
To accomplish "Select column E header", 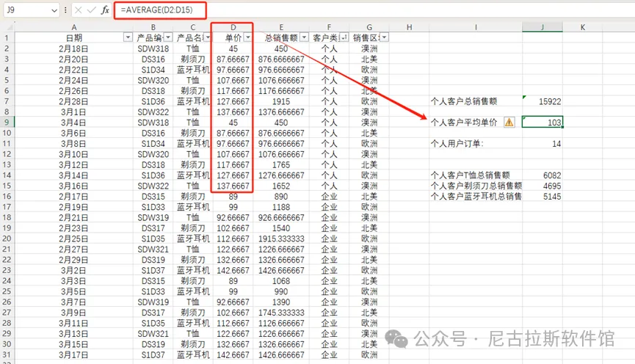I will pos(281,27).
